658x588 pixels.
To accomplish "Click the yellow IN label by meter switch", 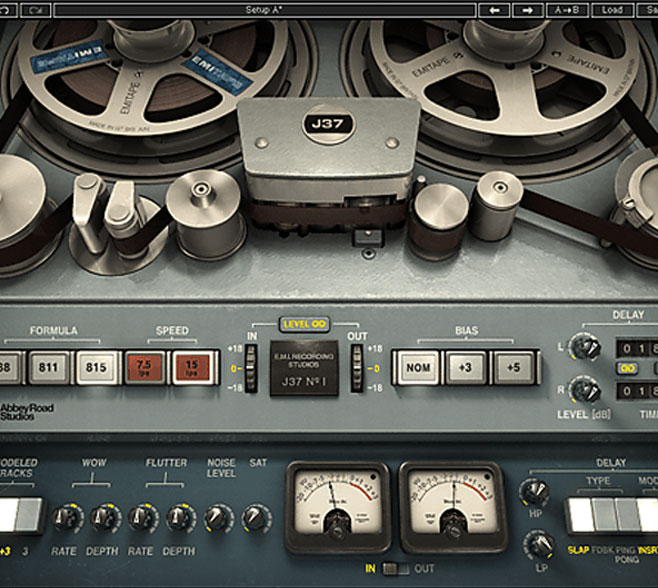I will (x=370, y=569).
